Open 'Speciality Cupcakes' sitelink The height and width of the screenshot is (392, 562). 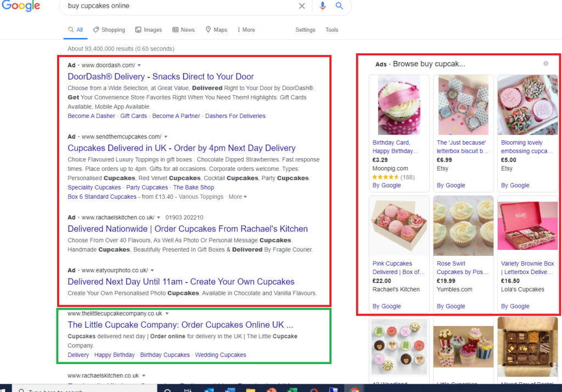[94, 187]
